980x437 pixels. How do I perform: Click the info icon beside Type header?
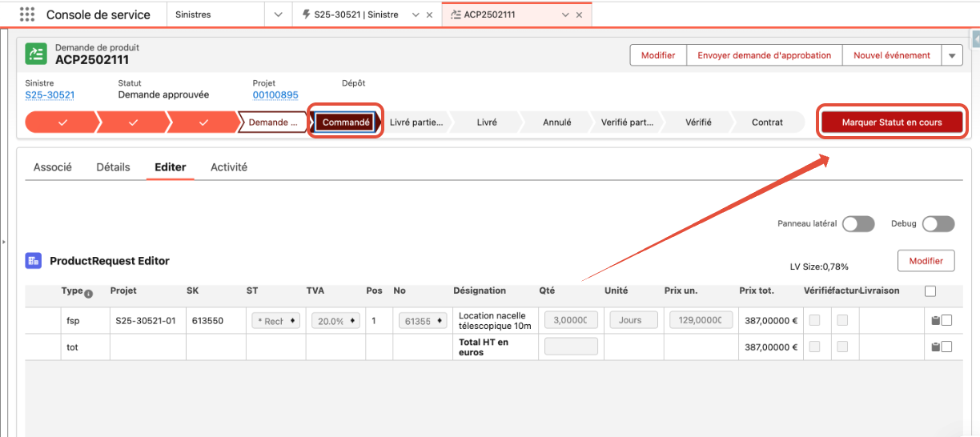click(x=89, y=294)
